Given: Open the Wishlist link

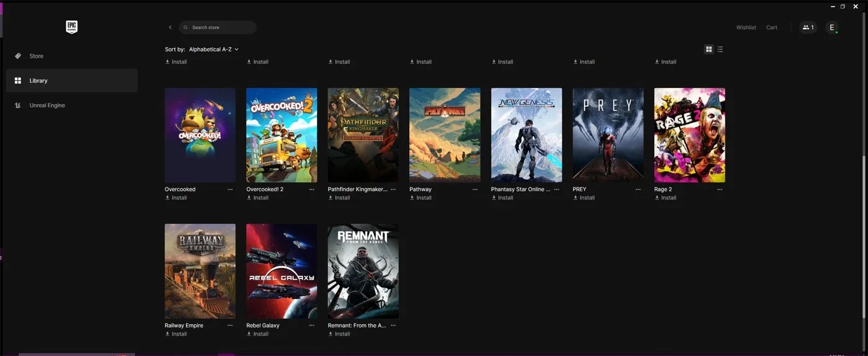Looking at the screenshot, I should [x=746, y=27].
